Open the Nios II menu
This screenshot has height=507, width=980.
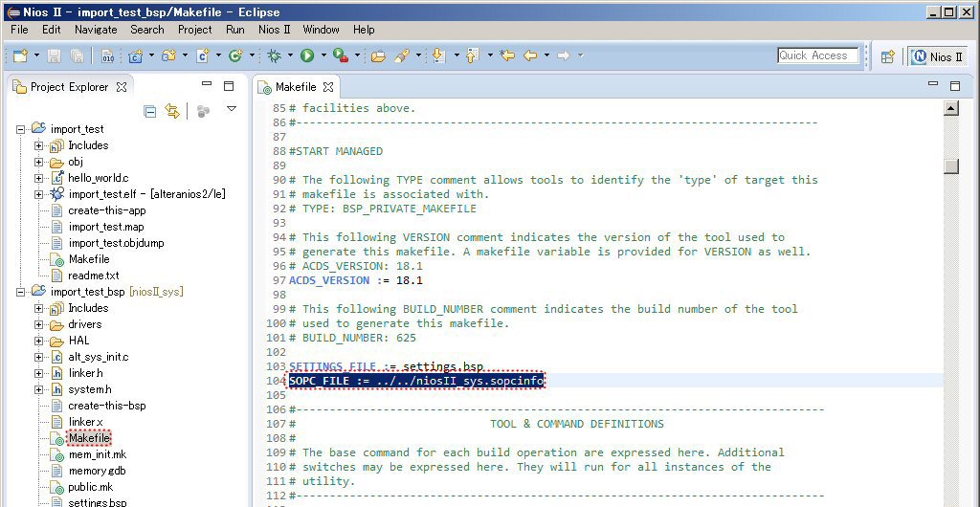[275, 30]
